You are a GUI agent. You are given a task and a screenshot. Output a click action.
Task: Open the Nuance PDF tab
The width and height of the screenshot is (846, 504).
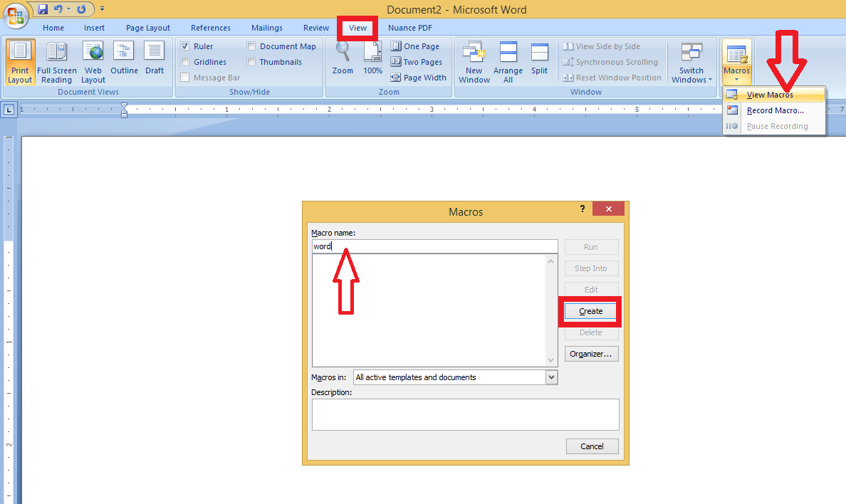410,28
